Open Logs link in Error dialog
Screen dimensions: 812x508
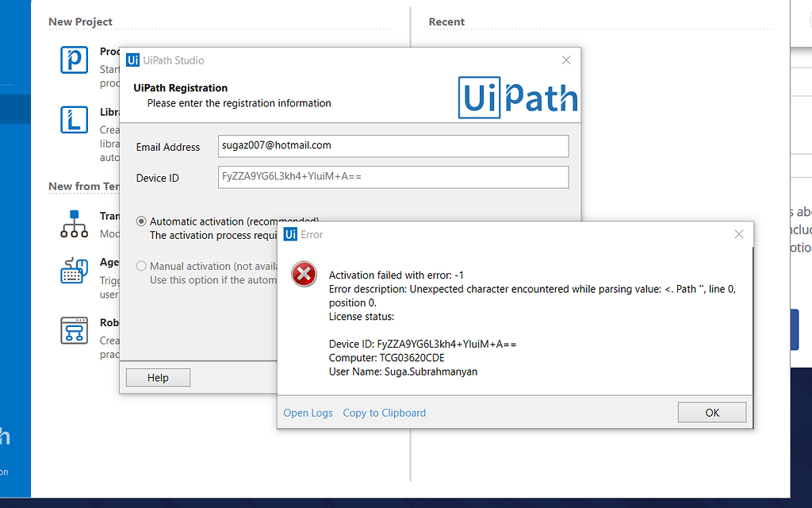point(308,413)
